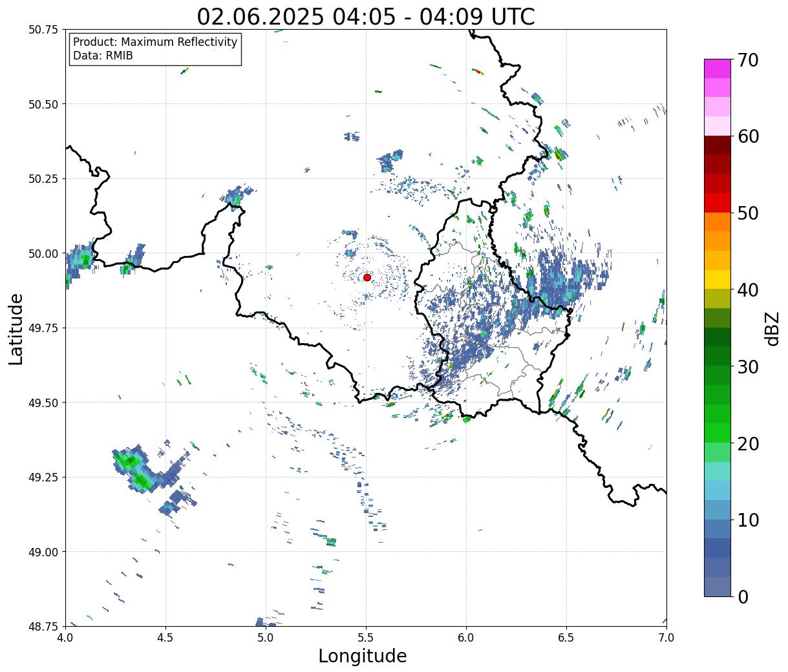
Task: Click the 'Latitude' axis label
Action: (16, 329)
